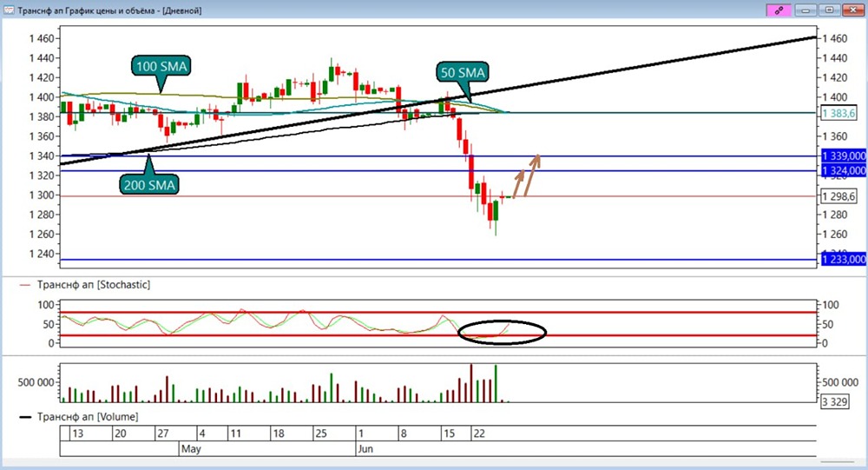Image resolution: width=868 pixels, height=470 pixels.
Task: Select the 50 SMA label callout
Action: (x=463, y=73)
